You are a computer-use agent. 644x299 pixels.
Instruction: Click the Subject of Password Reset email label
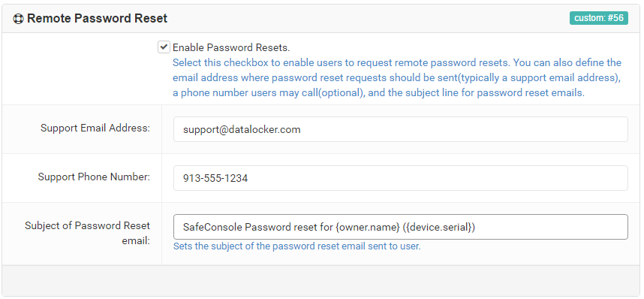point(88,233)
